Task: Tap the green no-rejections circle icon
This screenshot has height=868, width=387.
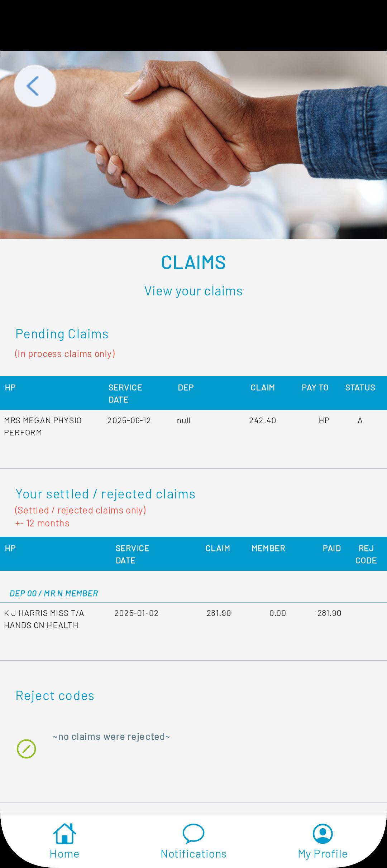Action: 27,748
